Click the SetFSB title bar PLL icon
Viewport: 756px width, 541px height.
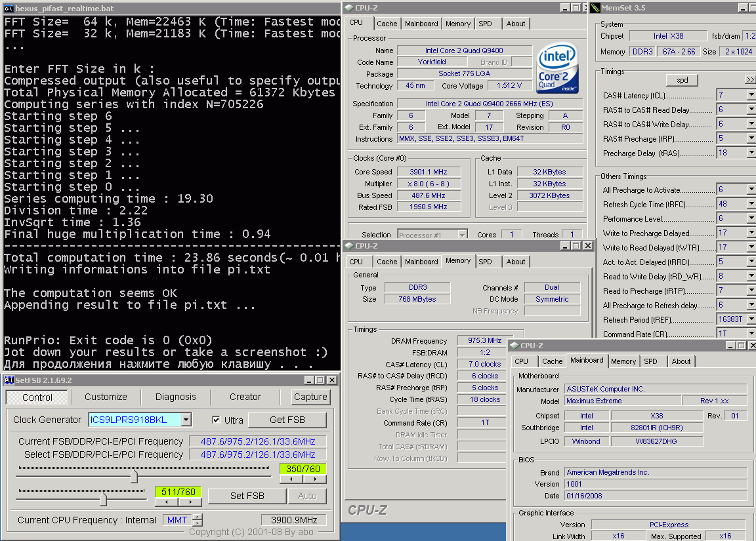(x=9, y=380)
